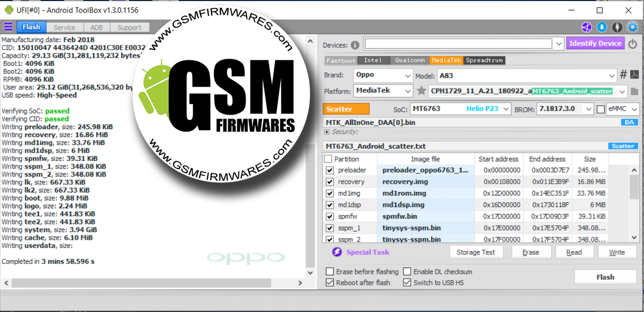The image size is (644, 312).
Task: Click the Start address column header
Action: coord(499,159)
